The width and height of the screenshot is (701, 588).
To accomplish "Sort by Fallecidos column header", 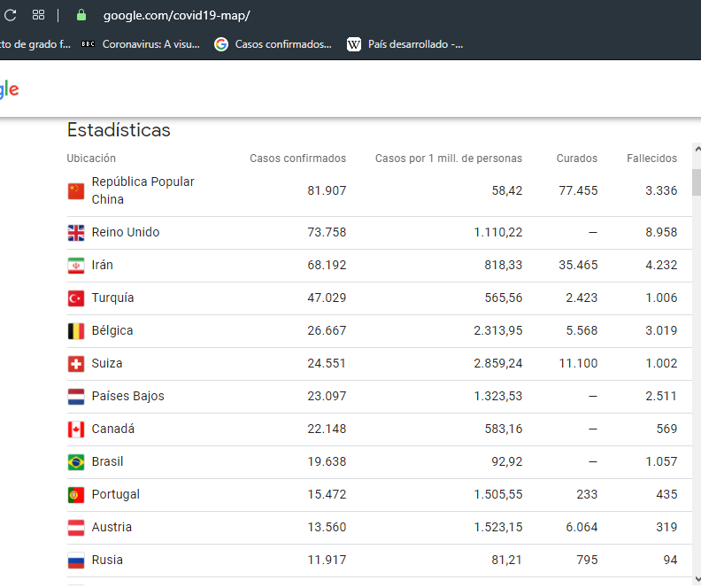I will [x=651, y=159].
